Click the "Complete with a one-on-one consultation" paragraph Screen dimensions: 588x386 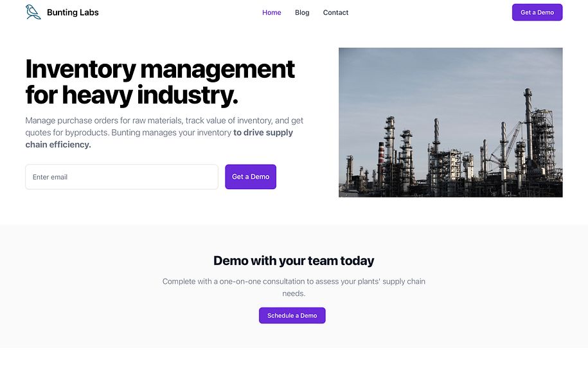[x=294, y=287]
